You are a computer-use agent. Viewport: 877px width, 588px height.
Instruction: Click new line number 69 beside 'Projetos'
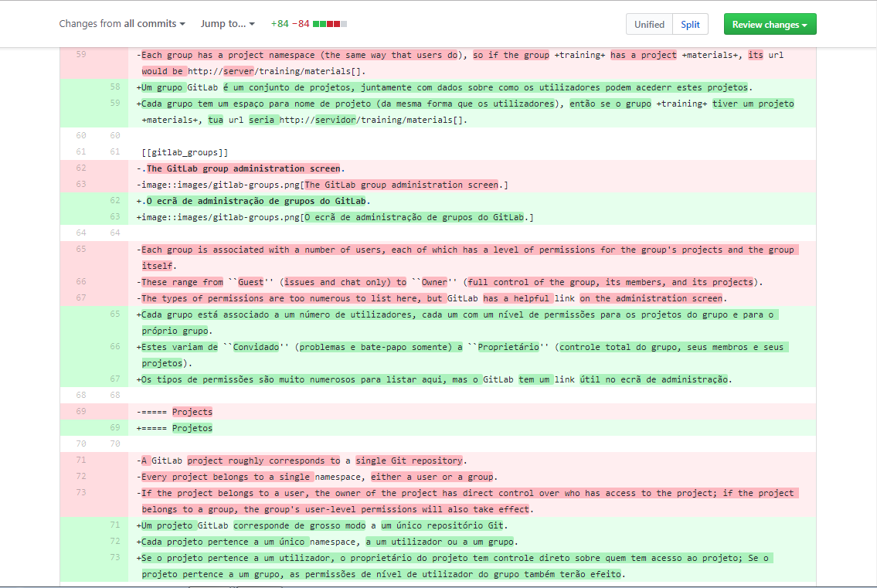114,427
